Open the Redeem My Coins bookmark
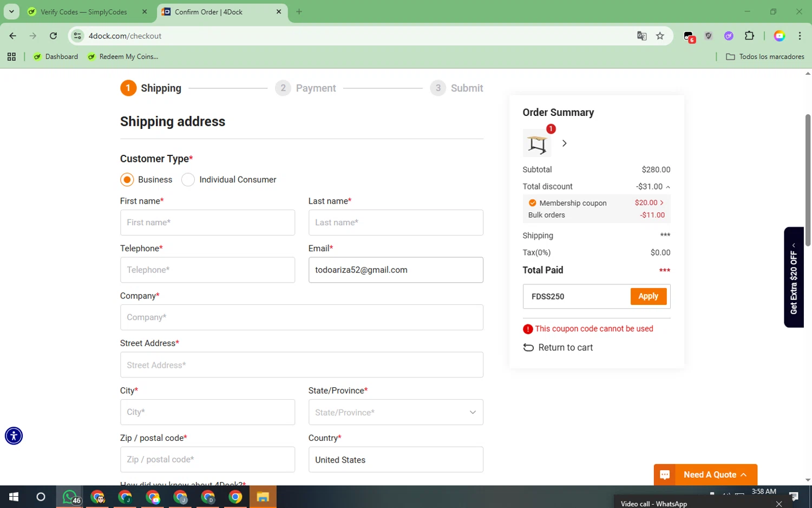The height and width of the screenshot is (508, 812). coord(123,56)
